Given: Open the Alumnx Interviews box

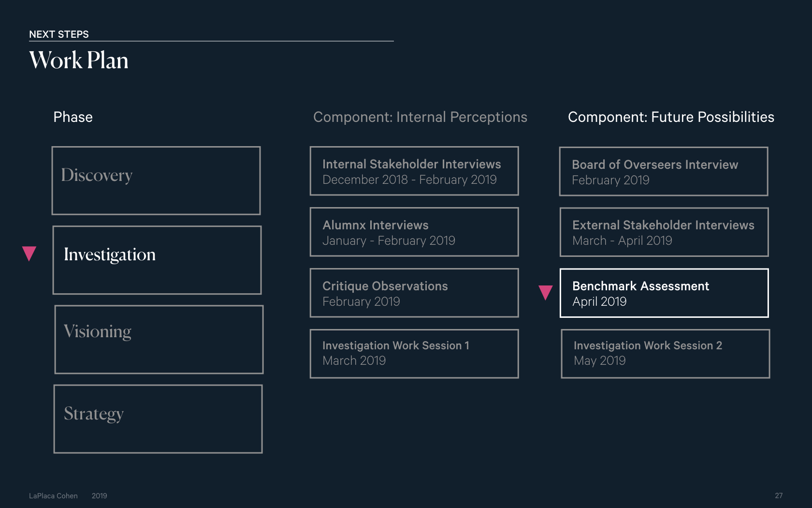Looking at the screenshot, I should (414, 232).
